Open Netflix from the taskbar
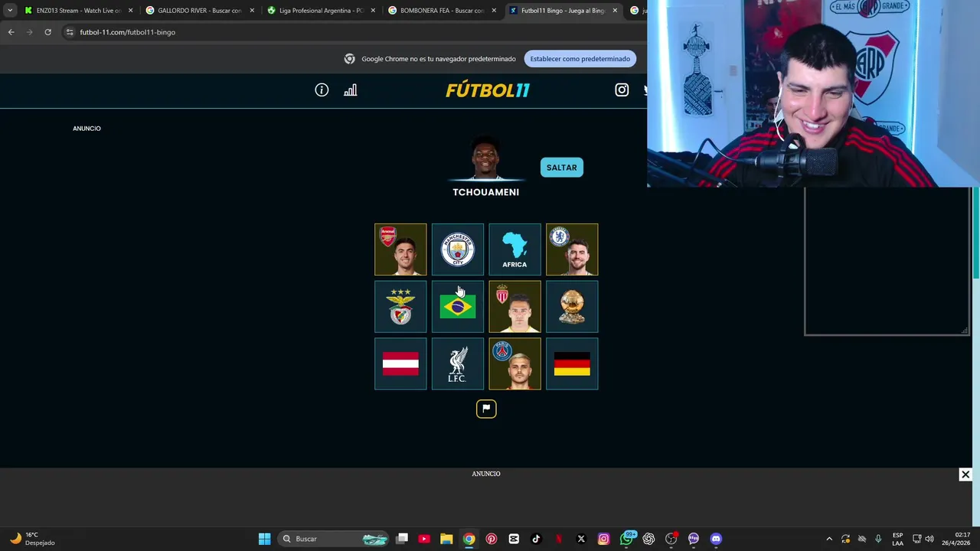The height and width of the screenshot is (551, 980). tap(558, 539)
